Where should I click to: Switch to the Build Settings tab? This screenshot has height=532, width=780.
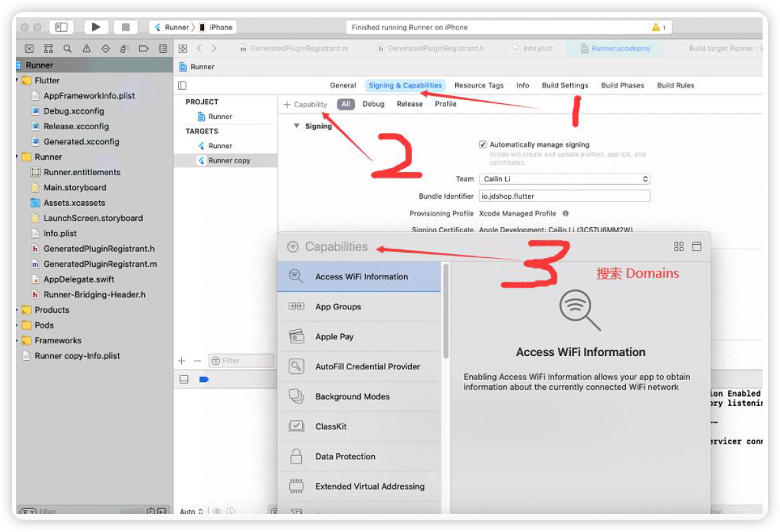pos(565,85)
